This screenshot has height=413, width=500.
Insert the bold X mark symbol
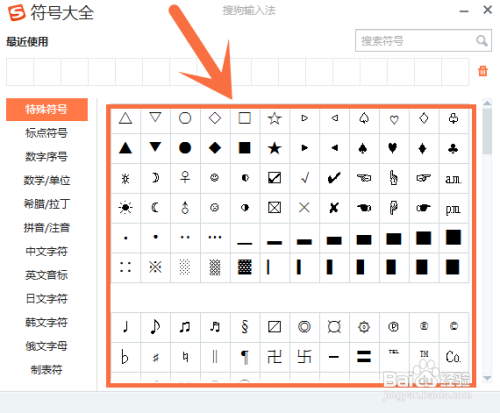coord(334,208)
